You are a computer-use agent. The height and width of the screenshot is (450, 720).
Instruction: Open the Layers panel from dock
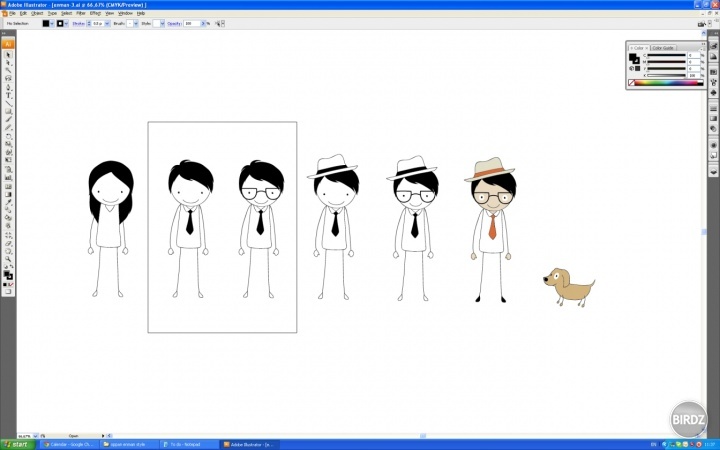713,172
